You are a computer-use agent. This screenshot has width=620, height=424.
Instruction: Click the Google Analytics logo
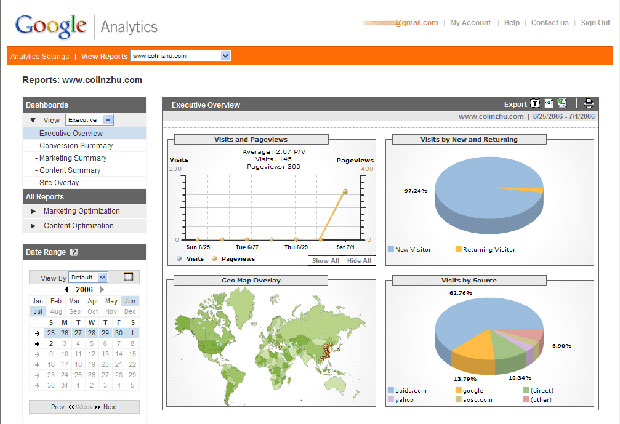(x=86, y=26)
